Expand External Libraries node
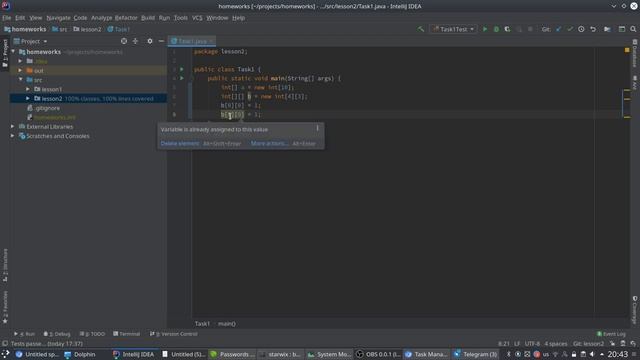 coord(13,127)
